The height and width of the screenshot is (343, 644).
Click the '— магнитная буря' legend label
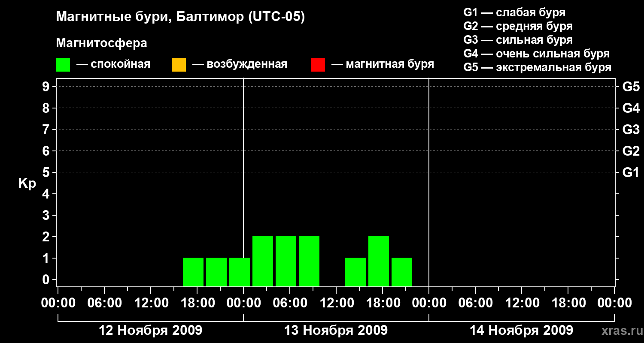pos(383,64)
